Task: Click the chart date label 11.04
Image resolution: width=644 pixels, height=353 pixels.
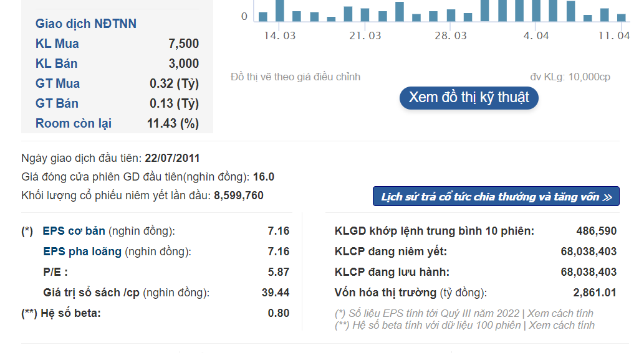Action: [x=614, y=35]
